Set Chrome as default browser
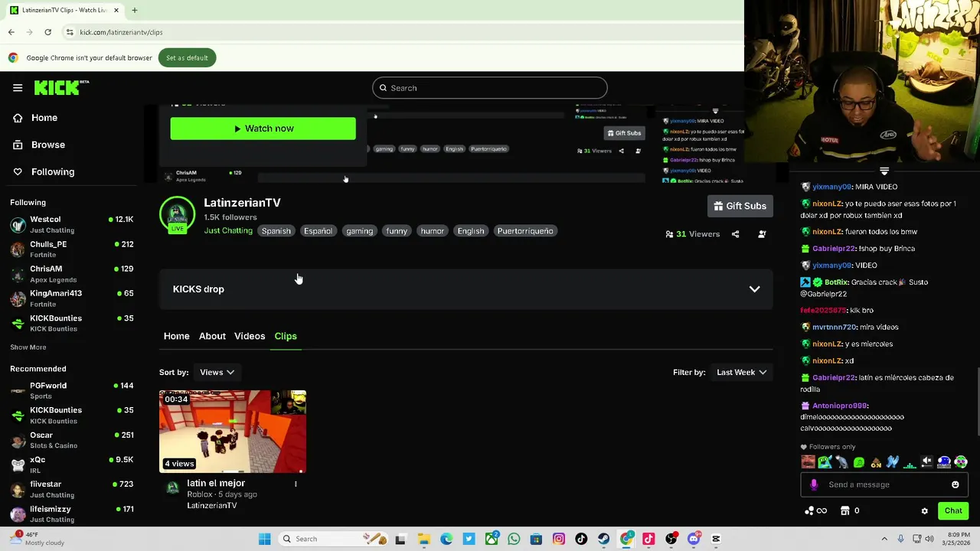The width and height of the screenshot is (980, 551). pos(187,57)
